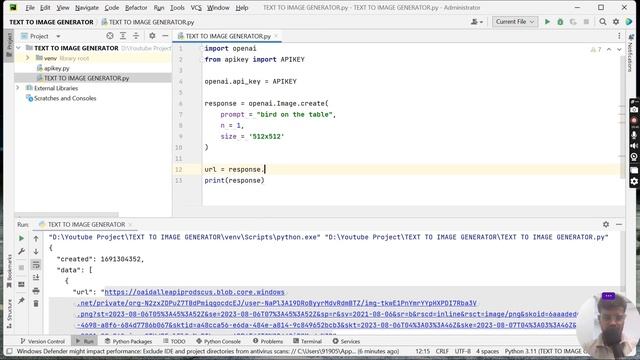The width and height of the screenshot is (640, 360).
Task: Collapse the TEXT TO IMAGE GENERATOR root folder
Action: [x=18, y=48]
